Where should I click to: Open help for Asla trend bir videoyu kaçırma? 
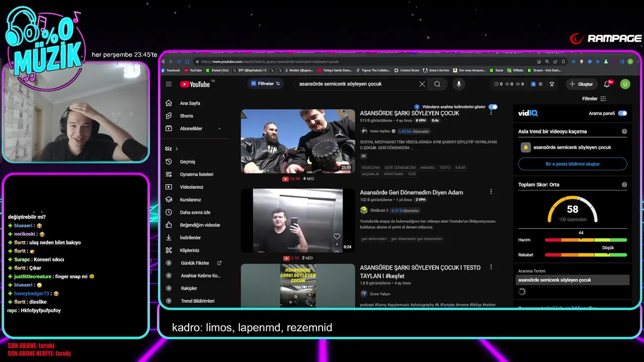click(624, 131)
